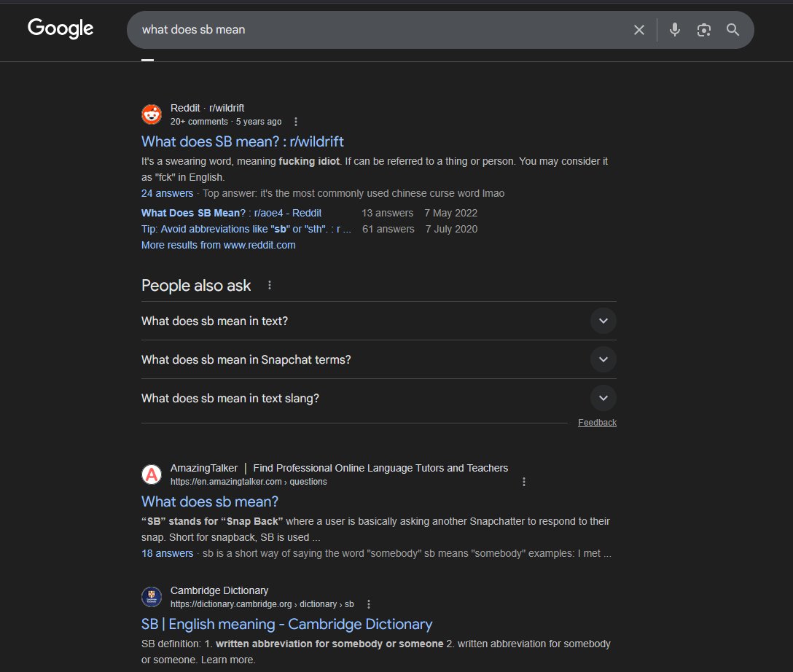Image resolution: width=793 pixels, height=672 pixels.
Task: Click 'More results from www.reddit.com'
Action: click(x=218, y=245)
